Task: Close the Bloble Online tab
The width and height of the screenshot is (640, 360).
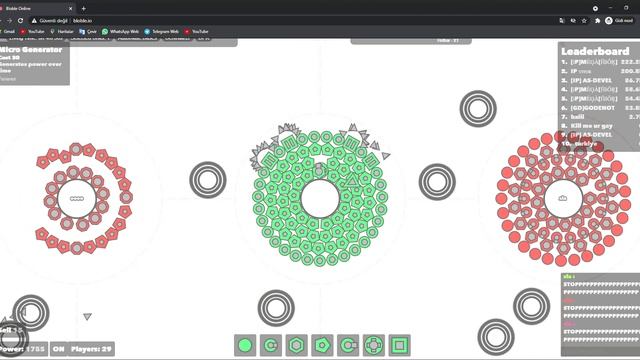Action: (71, 8)
